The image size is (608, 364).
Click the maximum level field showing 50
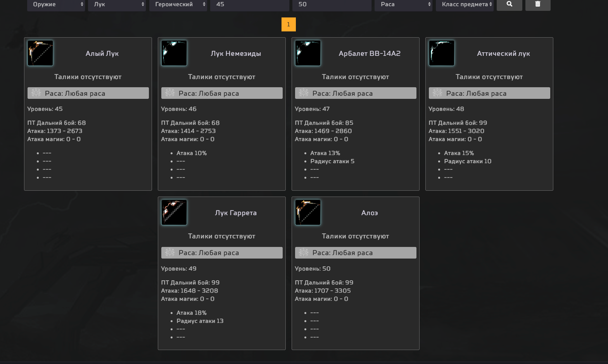pyautogui.click(x=332, y=5)
